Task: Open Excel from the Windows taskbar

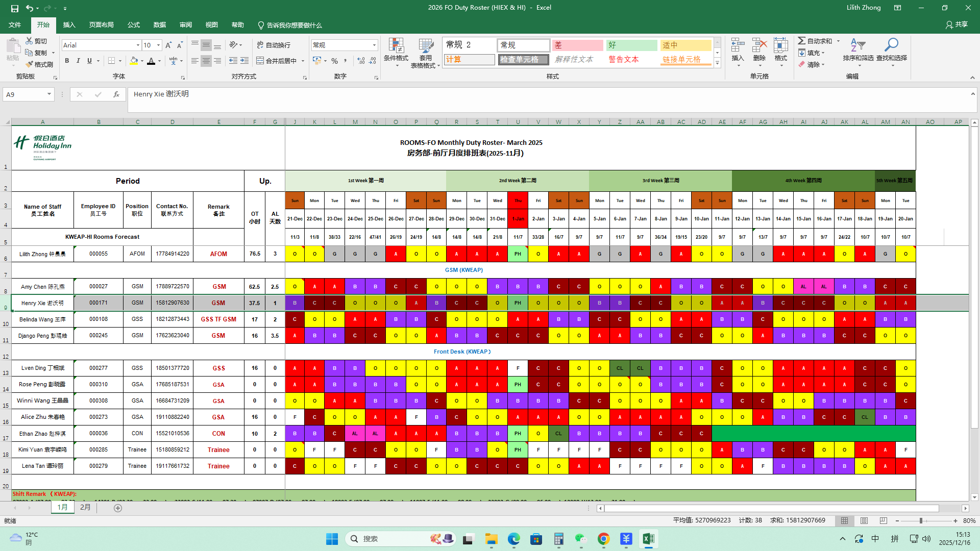Action: coord(648,539)
